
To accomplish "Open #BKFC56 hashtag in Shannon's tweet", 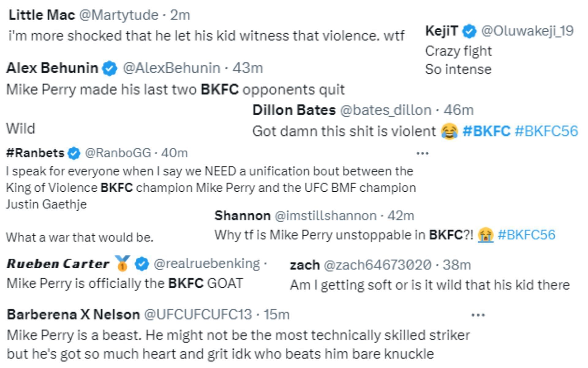I will click(526, 235).
